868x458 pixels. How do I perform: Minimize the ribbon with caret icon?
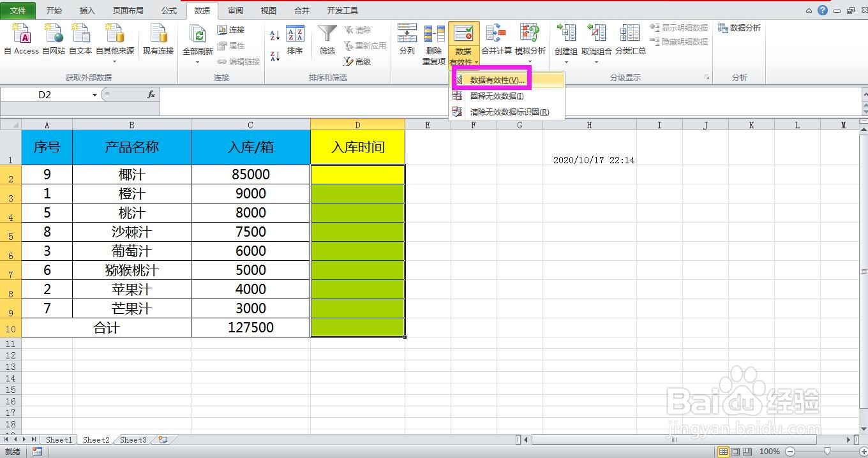[x=809, y=11]
